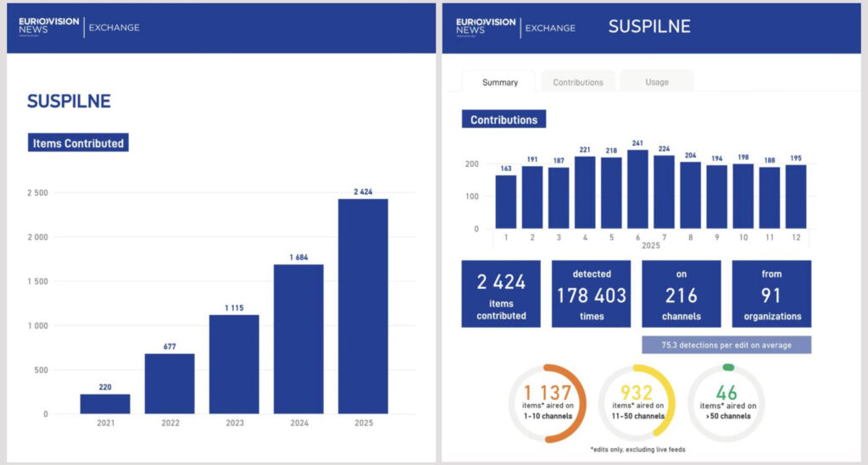Click the 2022 bar labeled 677
The image size is (868, 465).
click(170, 384)
